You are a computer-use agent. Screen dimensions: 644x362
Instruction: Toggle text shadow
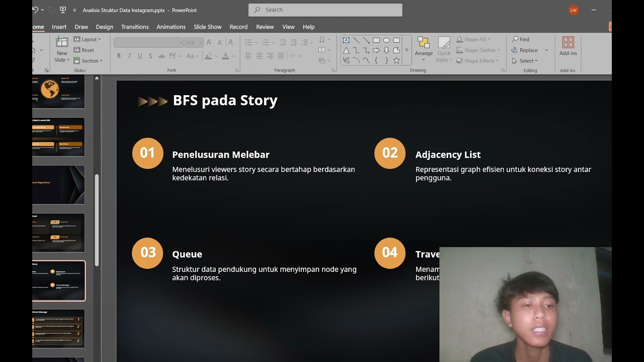tap(150, 56)
